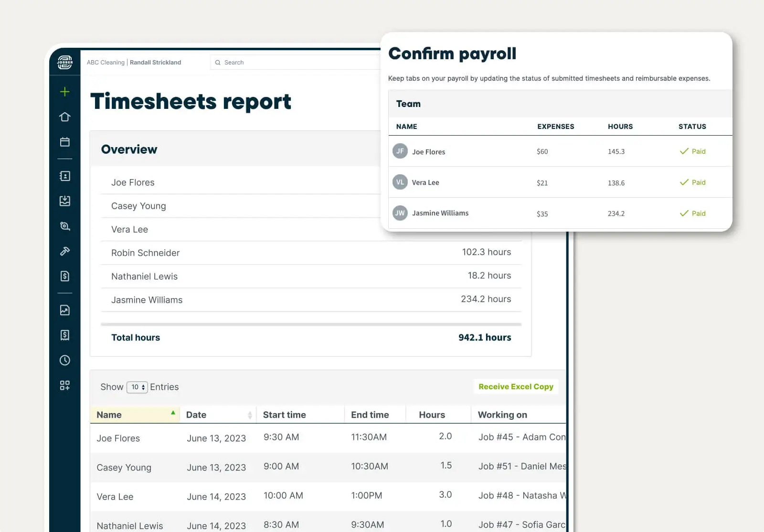Click the End time column header
The width and height of the screenshot is (764, 532).
click(375, 415)
